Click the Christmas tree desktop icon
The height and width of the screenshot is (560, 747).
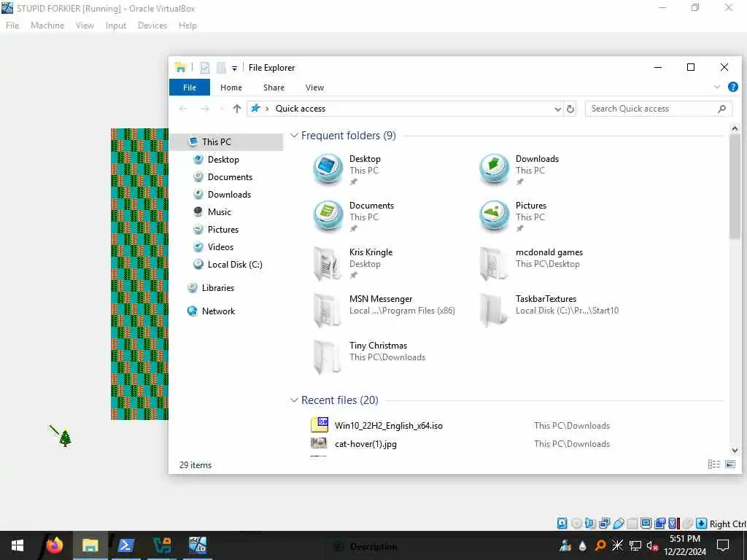click(65, 437)
